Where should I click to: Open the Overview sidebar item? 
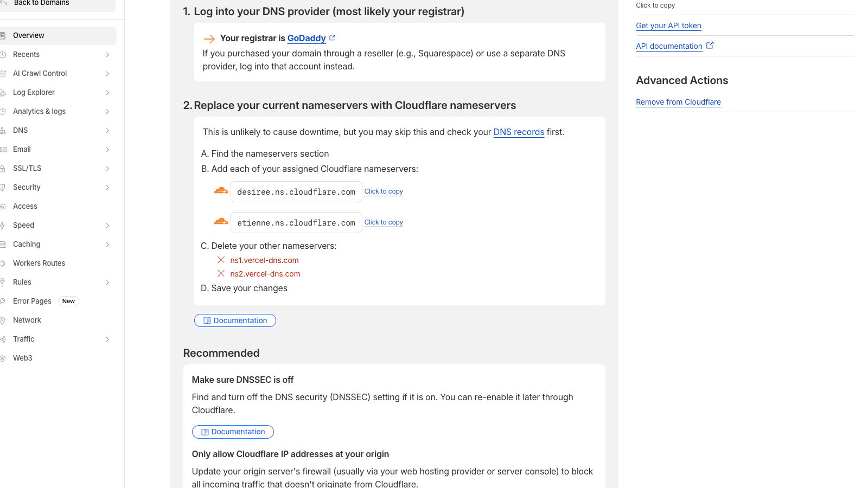[x=29, y=36]
